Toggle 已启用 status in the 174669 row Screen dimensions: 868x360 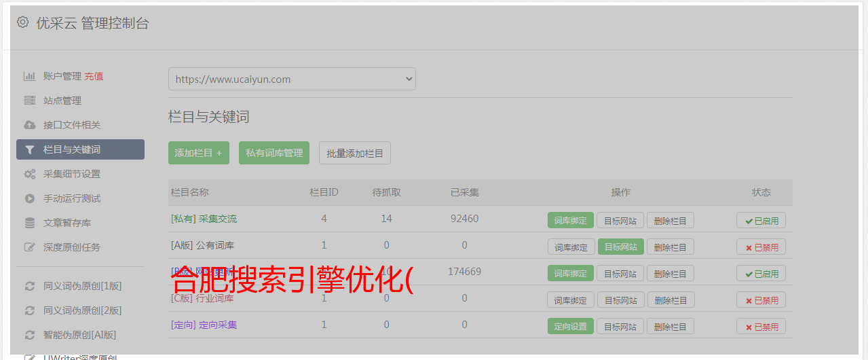pos(761,273)
